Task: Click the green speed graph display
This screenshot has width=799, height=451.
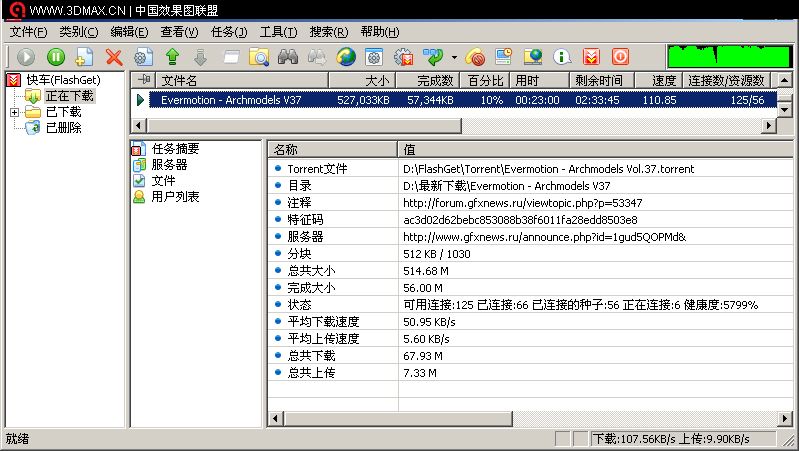Action: [x=729, y=57]
